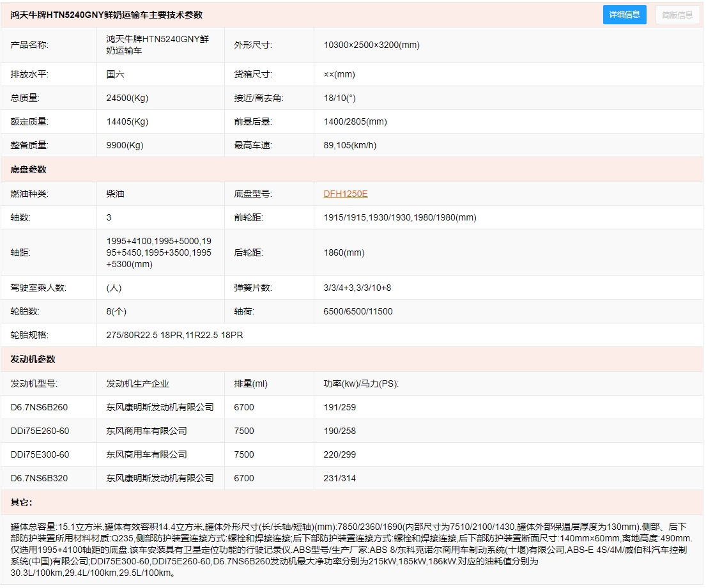Click the 其它 section header
This screenshot has width=706, height=588.
tap(21, 502)
